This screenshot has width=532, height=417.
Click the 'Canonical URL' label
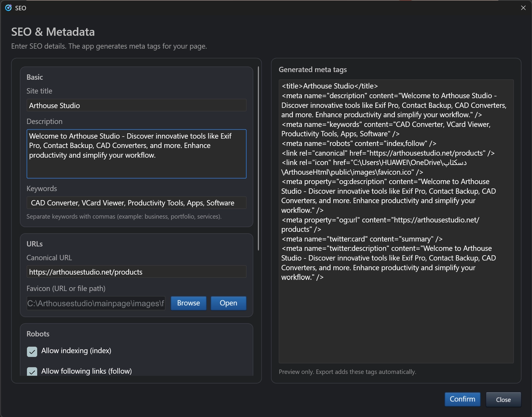tap(49, 258)
